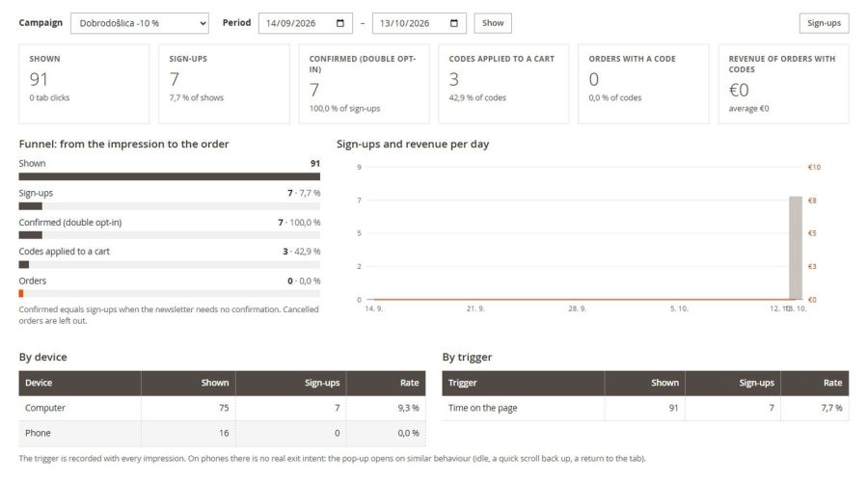
Task: Click the Codes applied to a cart card
Action: 503,84
